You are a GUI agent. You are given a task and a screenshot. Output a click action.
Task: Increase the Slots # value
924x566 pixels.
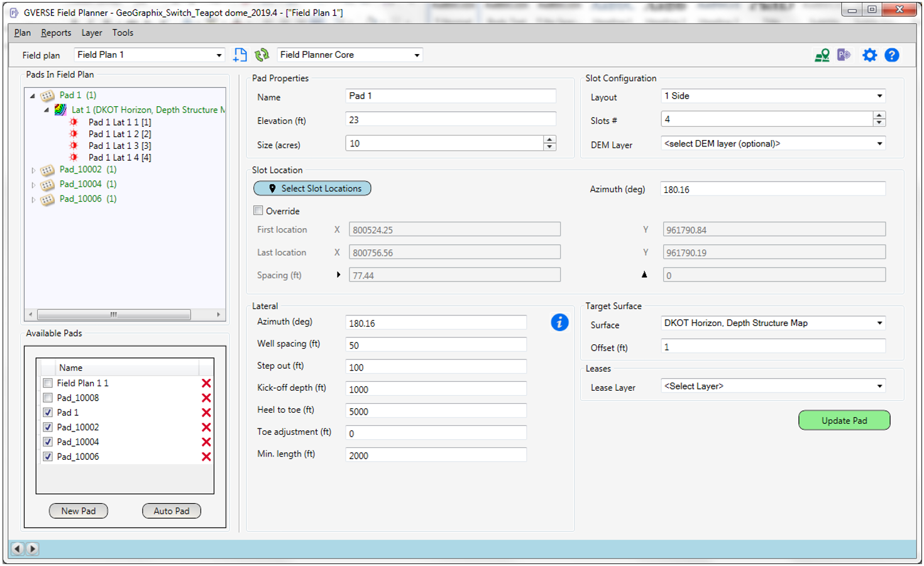point(879,115)
